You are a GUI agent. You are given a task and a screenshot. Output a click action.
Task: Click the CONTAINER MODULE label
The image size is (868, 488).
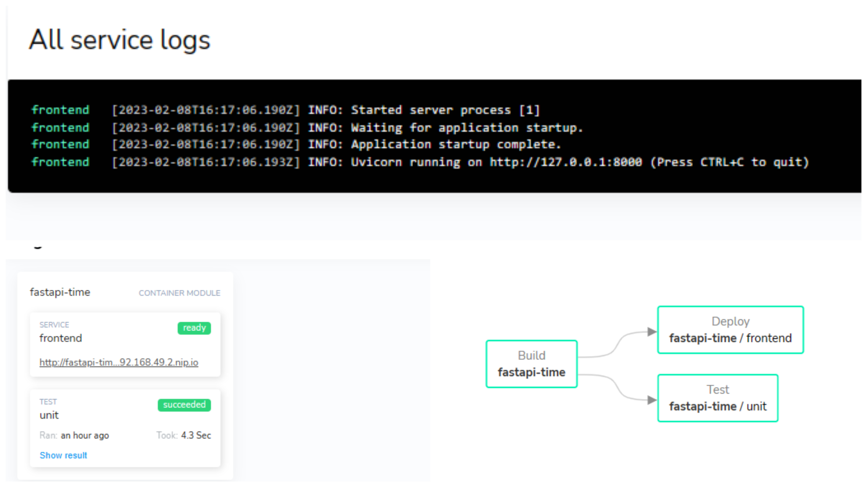[180, 293]
